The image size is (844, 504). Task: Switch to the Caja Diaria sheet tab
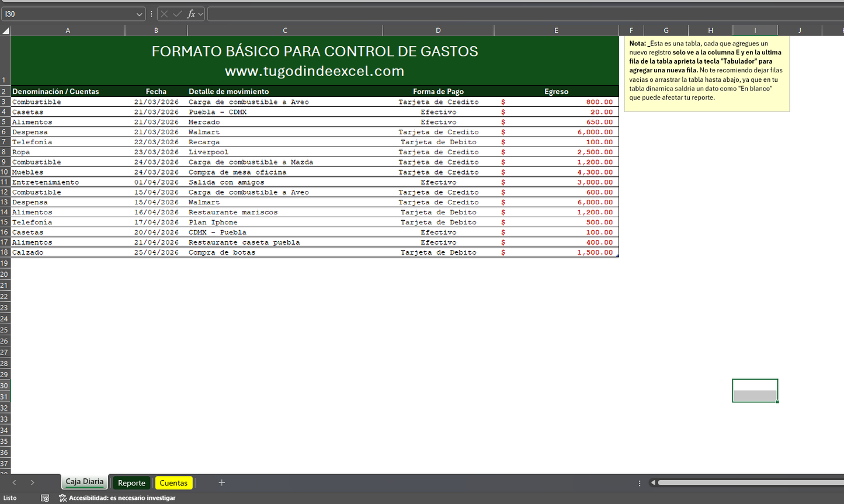[x=84, y=482]
